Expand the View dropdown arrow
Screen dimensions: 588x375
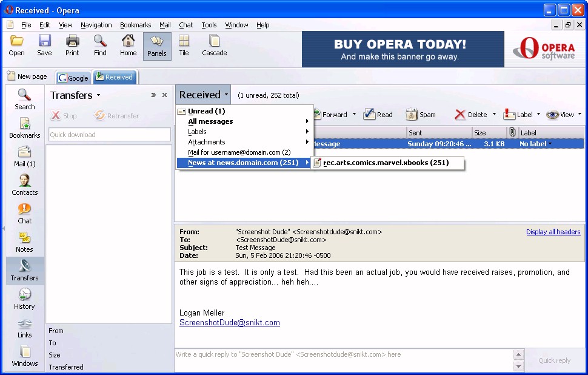(580, 114)
